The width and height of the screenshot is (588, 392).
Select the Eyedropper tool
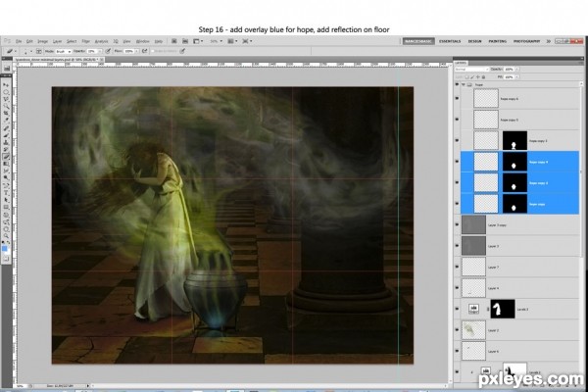click(7, 120)
